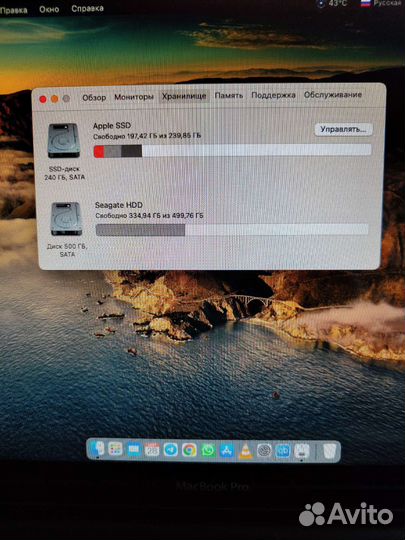
Task: Click the Seagate HDD disk name
Action: 119,205
